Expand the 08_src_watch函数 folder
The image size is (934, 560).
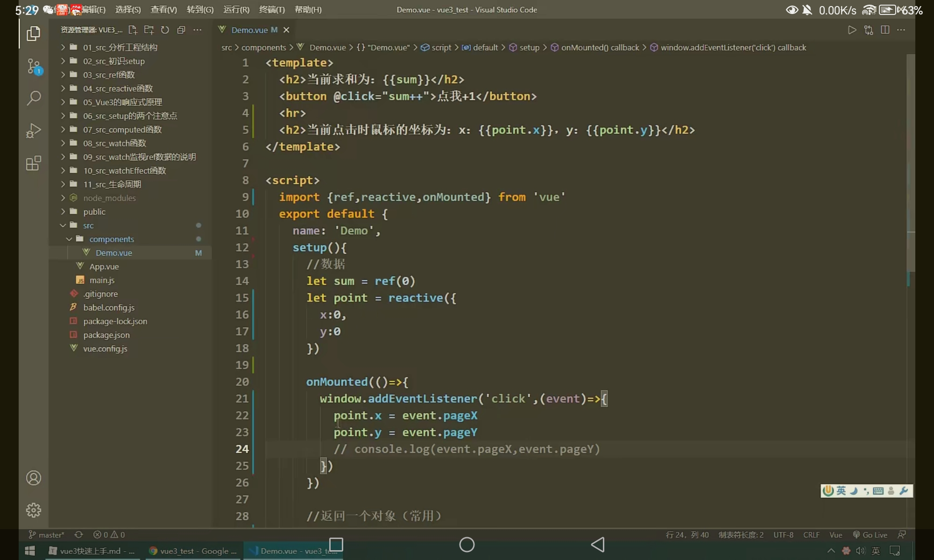point(114,143)
